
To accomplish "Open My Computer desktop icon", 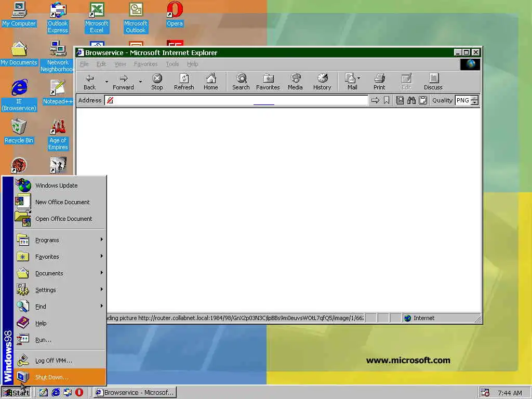I will pos(19,14).
